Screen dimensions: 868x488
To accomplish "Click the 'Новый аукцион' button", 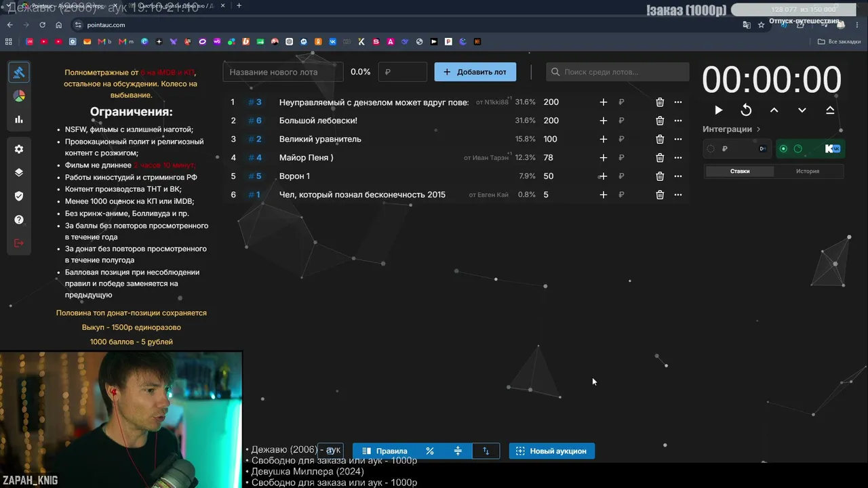I will pos(551,451).
